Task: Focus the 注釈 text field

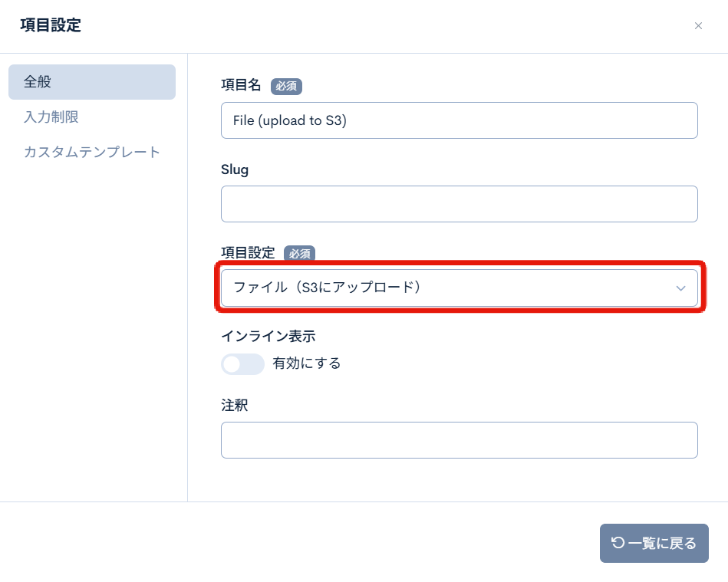Action: pos(459,439)
